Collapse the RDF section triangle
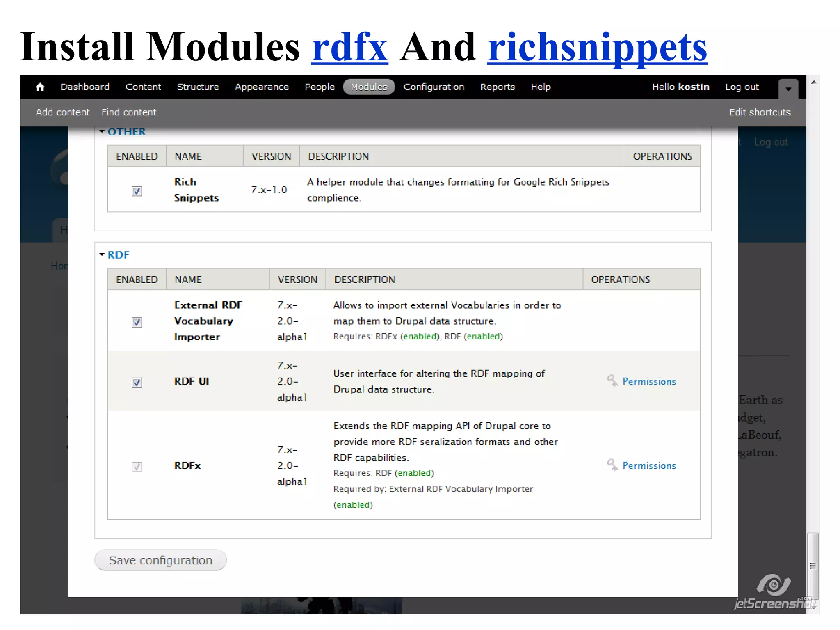The image size is (840, 630). pyautogui.click(x=102, y=254)
